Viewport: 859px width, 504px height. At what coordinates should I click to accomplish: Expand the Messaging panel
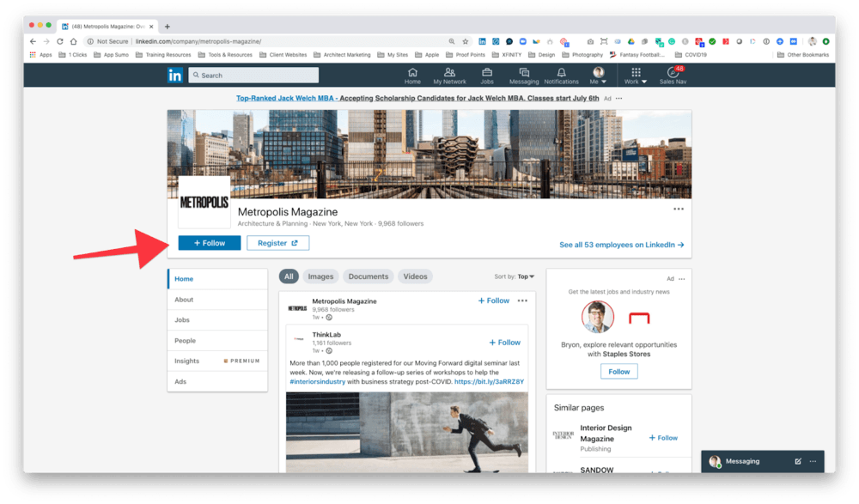(742, 461)
